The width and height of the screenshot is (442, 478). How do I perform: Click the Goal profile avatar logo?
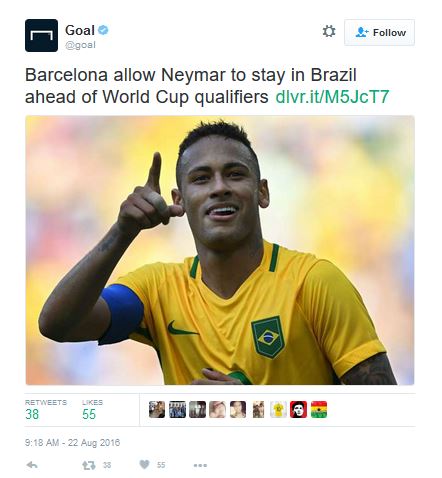pyautogui.click(x=41, y=35)
